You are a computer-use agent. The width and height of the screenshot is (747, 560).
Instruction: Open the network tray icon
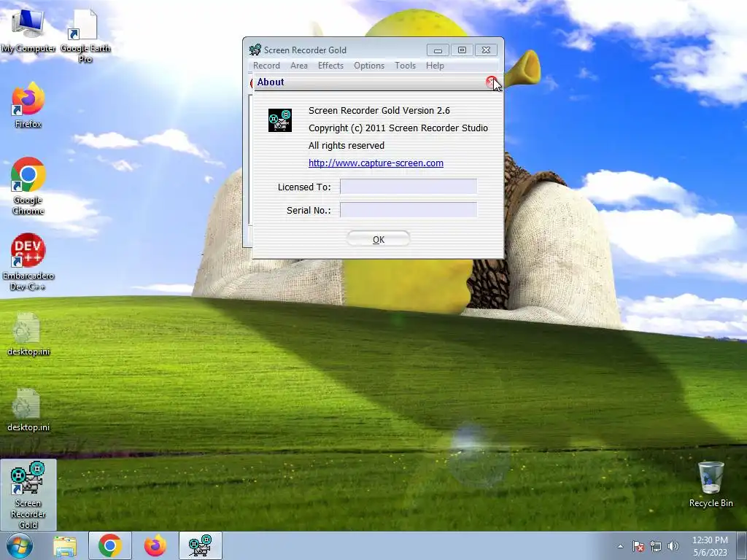[x=656, y=546]
